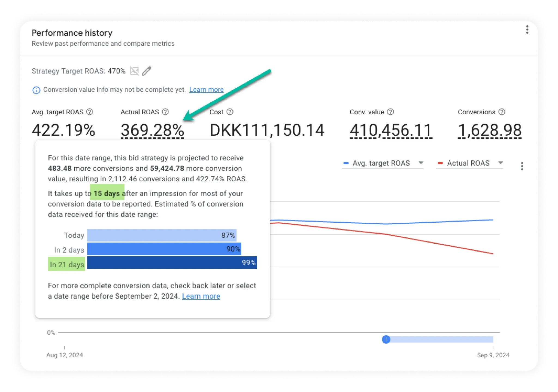Click the Today 87% bar
Viewport: 558px width, 392px height.
pyautogui.click(x=162, y=235)
